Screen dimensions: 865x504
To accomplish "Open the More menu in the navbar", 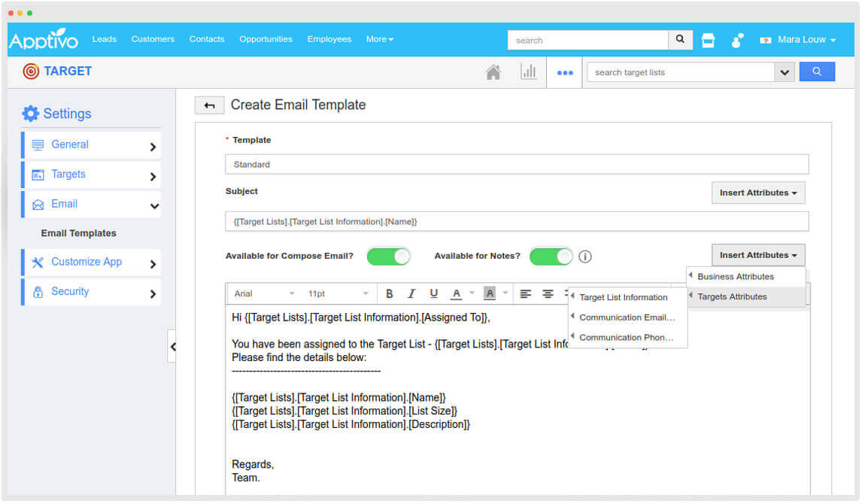I will [380, 39].
